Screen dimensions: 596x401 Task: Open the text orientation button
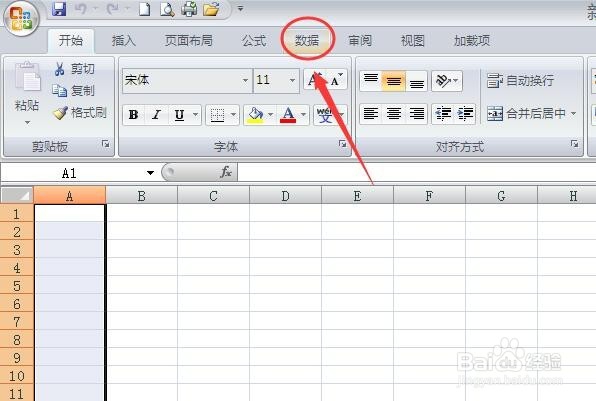click(447, 81)
